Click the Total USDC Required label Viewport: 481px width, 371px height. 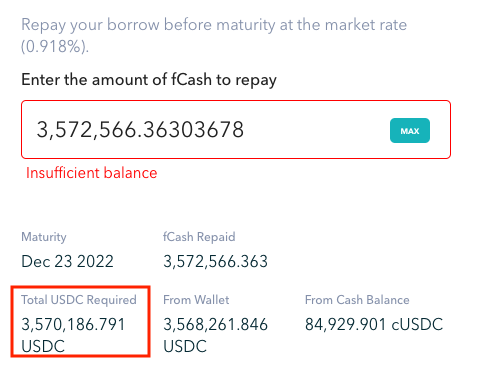click(x=79, y=300)
